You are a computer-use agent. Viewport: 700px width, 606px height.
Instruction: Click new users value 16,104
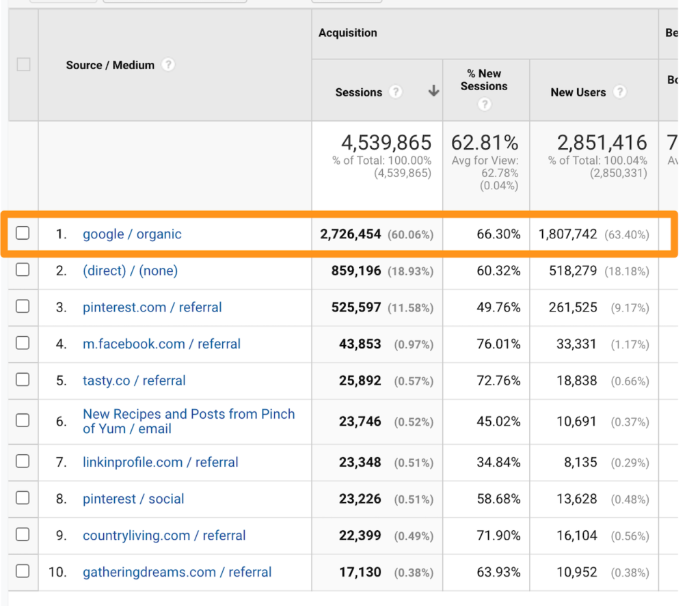[577, 535]
